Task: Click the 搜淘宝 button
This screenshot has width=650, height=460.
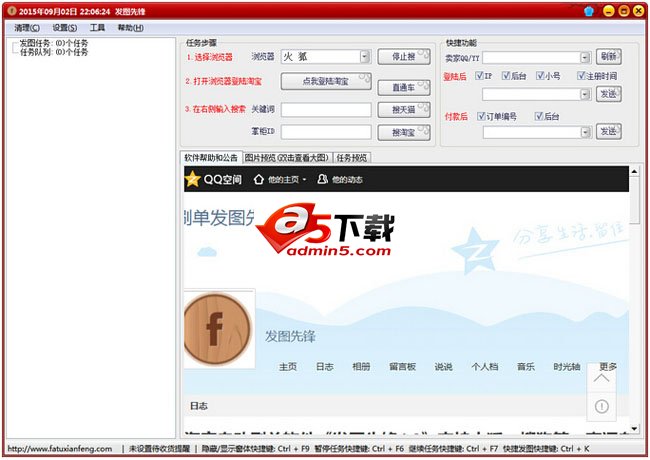Action: pos(404,133)
